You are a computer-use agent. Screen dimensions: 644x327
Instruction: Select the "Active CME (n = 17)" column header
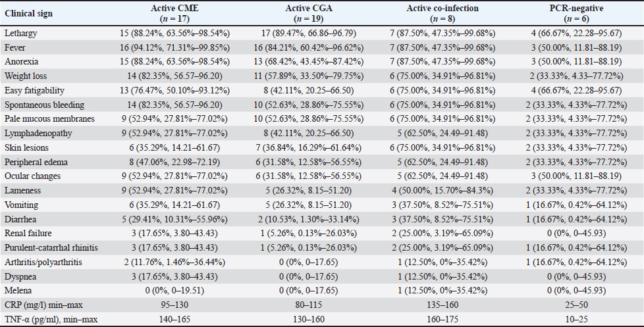click(x=178, y=11)
